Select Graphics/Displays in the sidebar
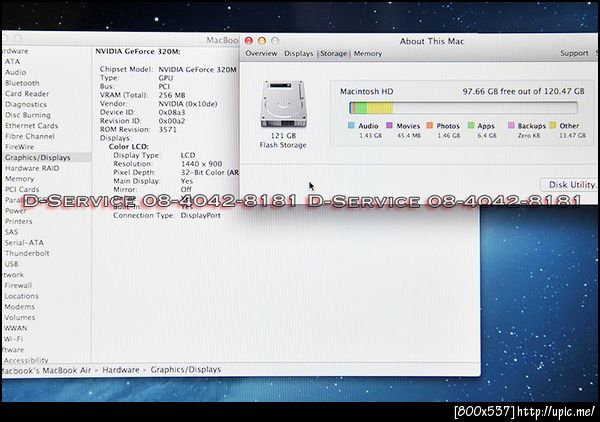The image size is (600, 422). coord(38,158)
